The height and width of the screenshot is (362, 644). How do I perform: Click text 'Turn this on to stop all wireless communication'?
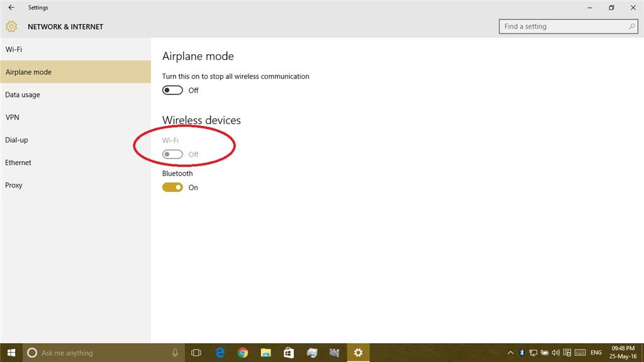[236, 76]
